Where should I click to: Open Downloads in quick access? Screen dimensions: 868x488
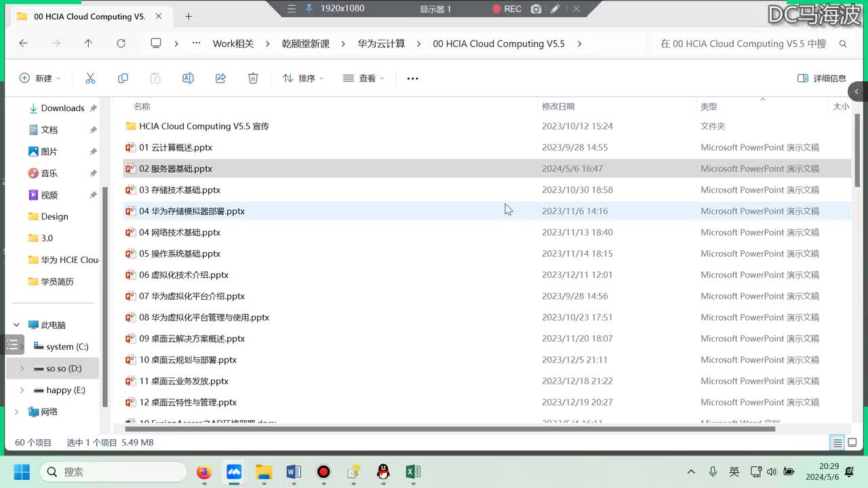(63, 108)
